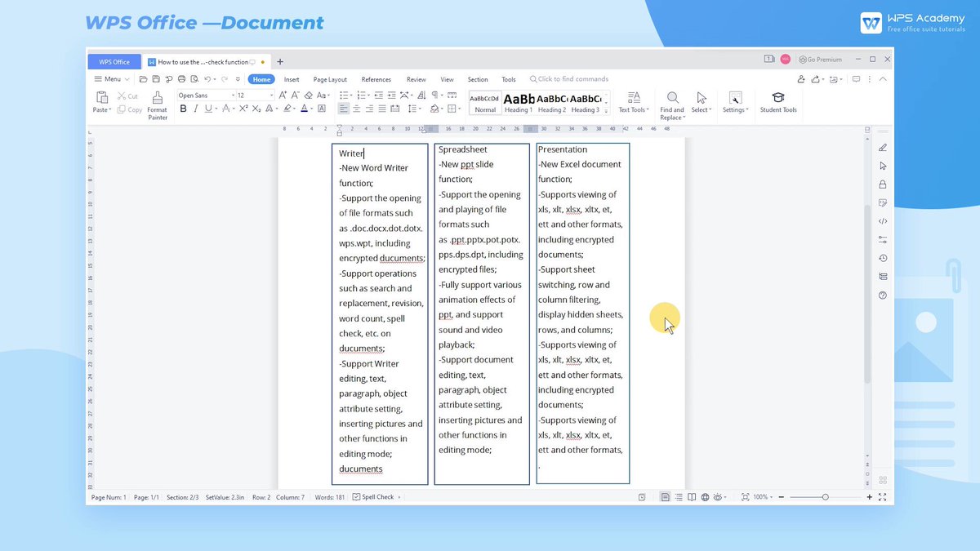Apply the Heading 2 style

[x=551, y=103]
